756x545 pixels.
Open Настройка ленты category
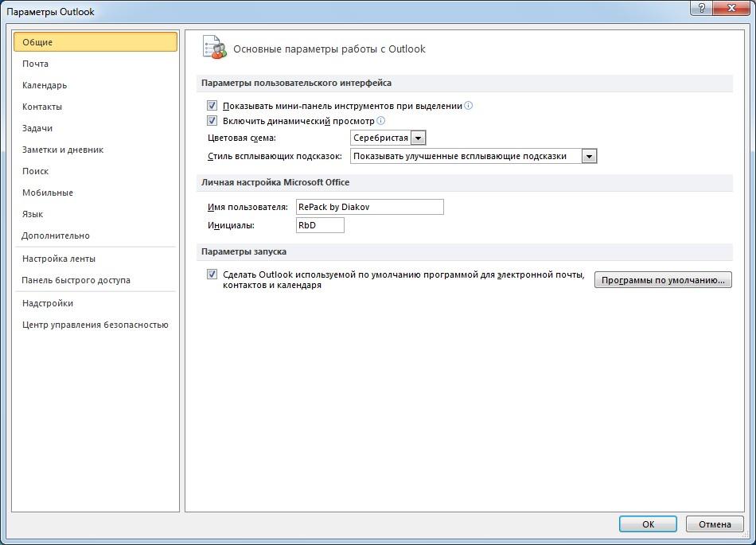95,259
